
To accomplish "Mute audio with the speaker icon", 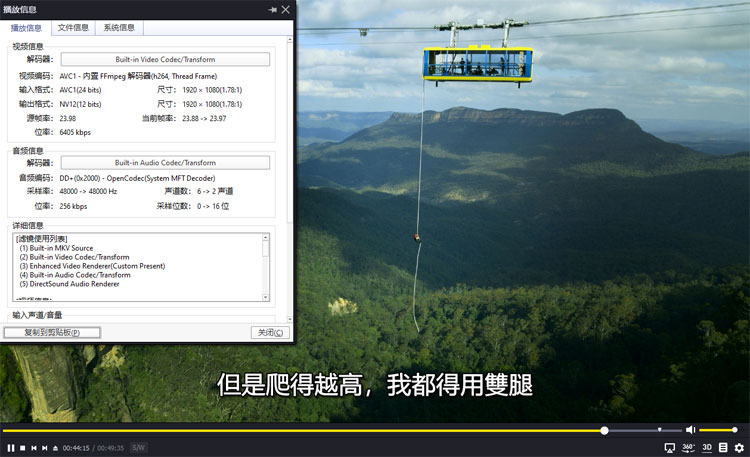I will pyautogui.click(x=689, y=430).
